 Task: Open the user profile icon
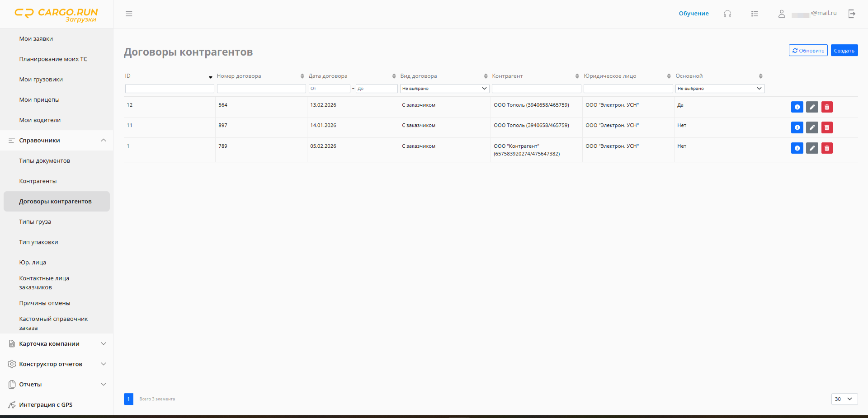(x=782, y=14)
